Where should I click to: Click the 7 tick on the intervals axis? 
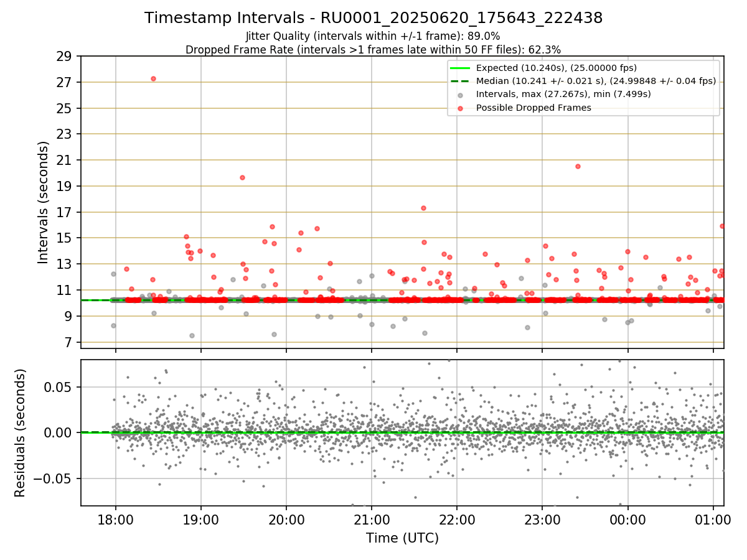coord(68,342)
